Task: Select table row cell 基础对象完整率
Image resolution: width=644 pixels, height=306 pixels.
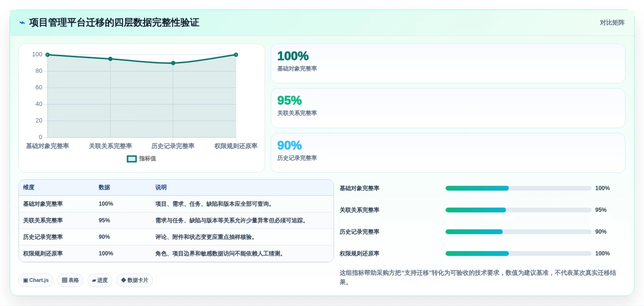Action: click(43, 204)
